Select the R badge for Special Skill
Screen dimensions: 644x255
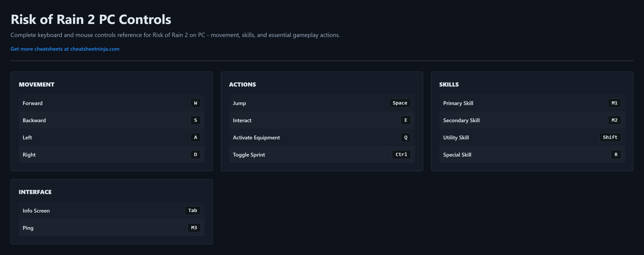click(616, 155)
